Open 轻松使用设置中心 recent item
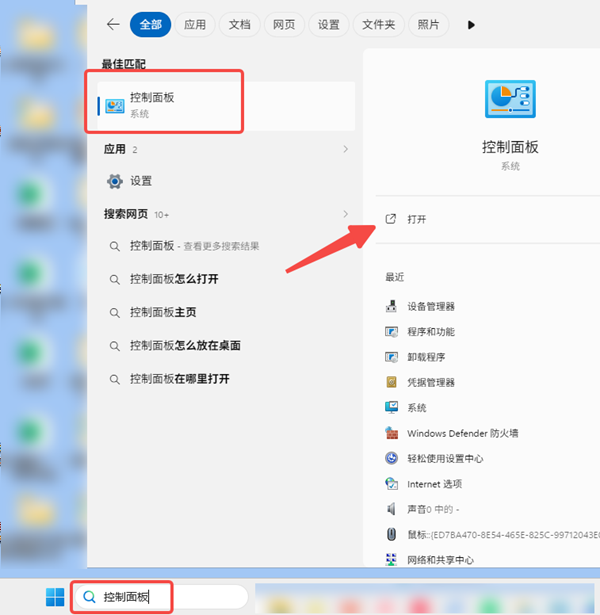600x615 pixels. [x=444, y=458]
